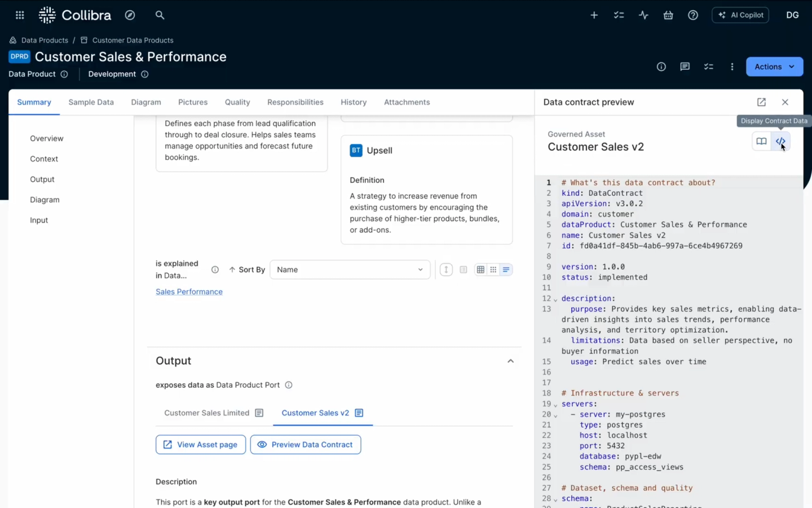Select the Customer Sales Limited port tab

click(x=206, y=413)
